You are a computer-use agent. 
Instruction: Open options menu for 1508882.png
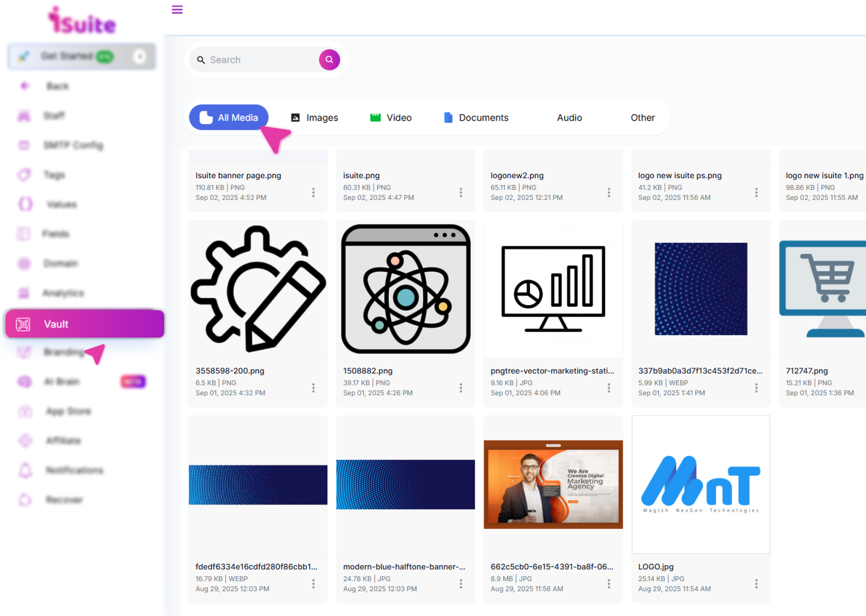click(461, 388)
